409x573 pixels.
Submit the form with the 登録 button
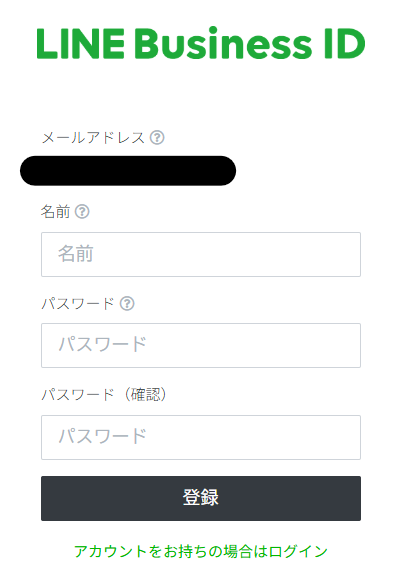click(201, 498)
